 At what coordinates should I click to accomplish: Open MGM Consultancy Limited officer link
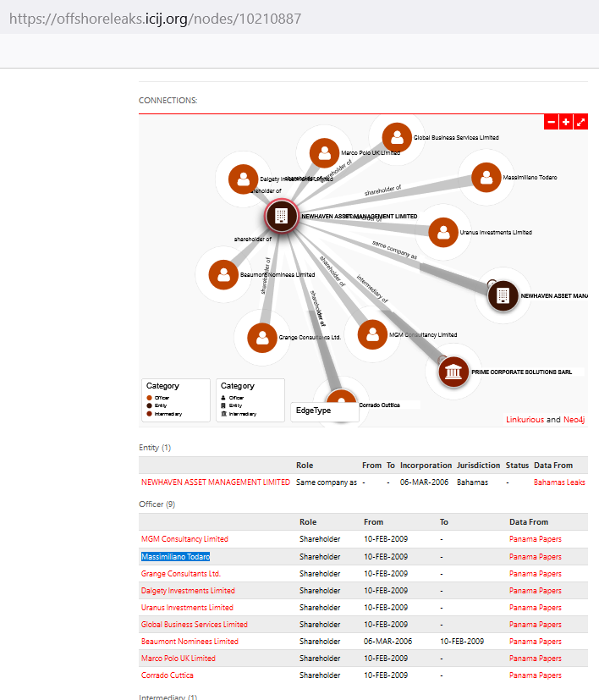click(184, 539)
